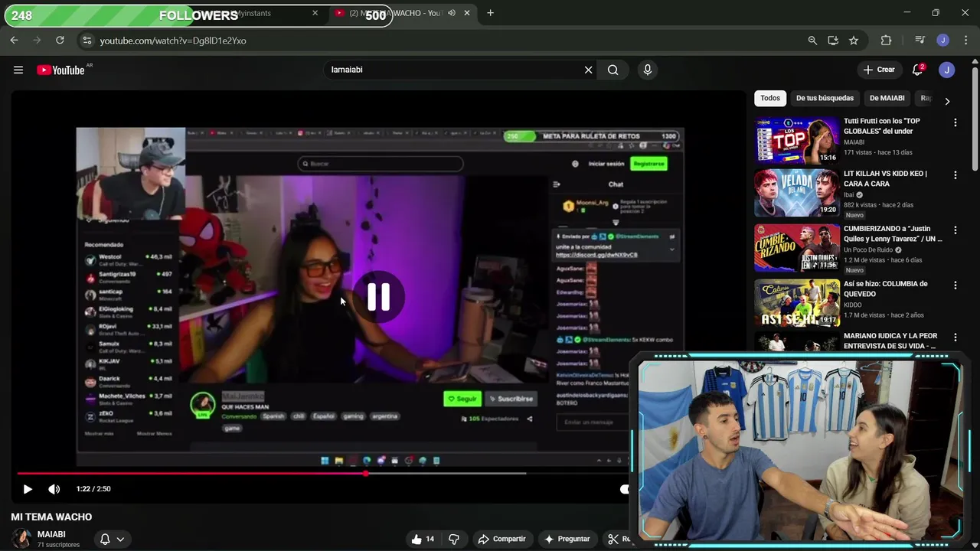Viewport: 980px width, 551px height.
Task: Open a new browser tab with plus
Action: [x=490, y=13]
